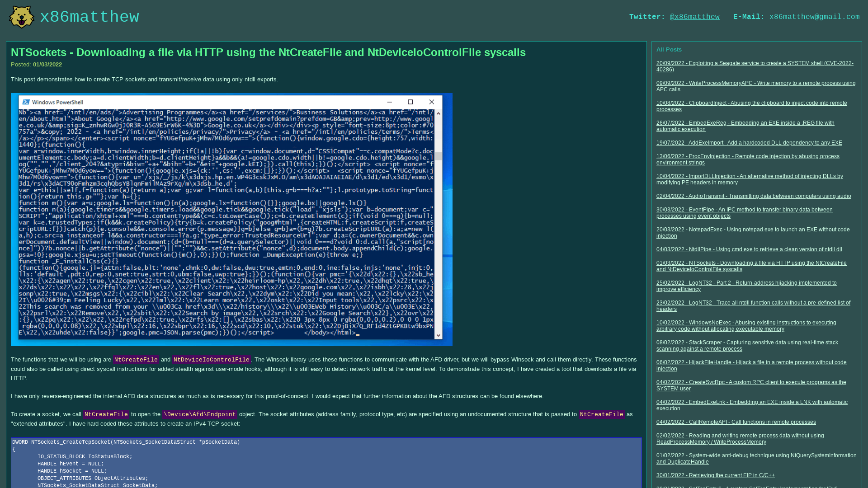868x488 pixels.
Task: Open the reading and writing remote process data post
Action: 740,439
